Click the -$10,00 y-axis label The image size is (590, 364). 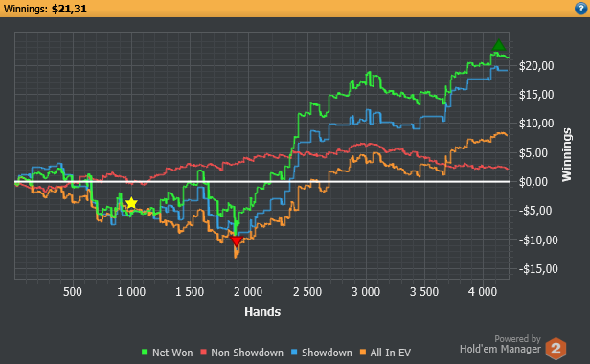(x=538, y=239)
